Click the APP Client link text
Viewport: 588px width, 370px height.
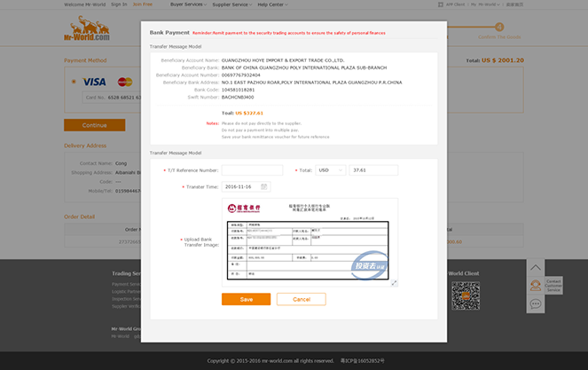pos(455,4)
